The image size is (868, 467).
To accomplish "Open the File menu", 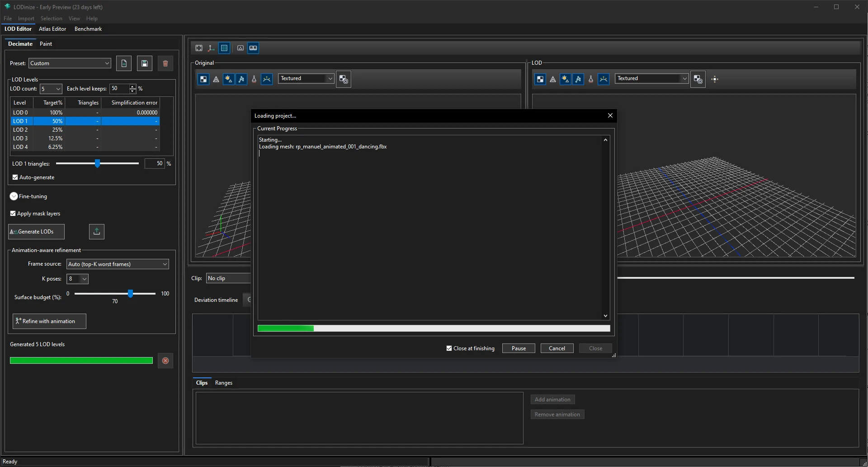I will tap(8, 19).
